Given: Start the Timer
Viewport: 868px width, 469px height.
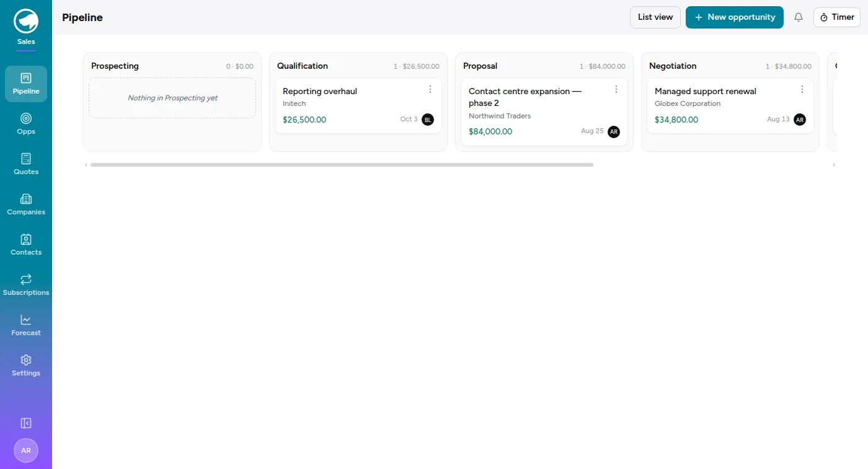Looking at the screenshot, I should pyautogui.click(x=837, y=17).
